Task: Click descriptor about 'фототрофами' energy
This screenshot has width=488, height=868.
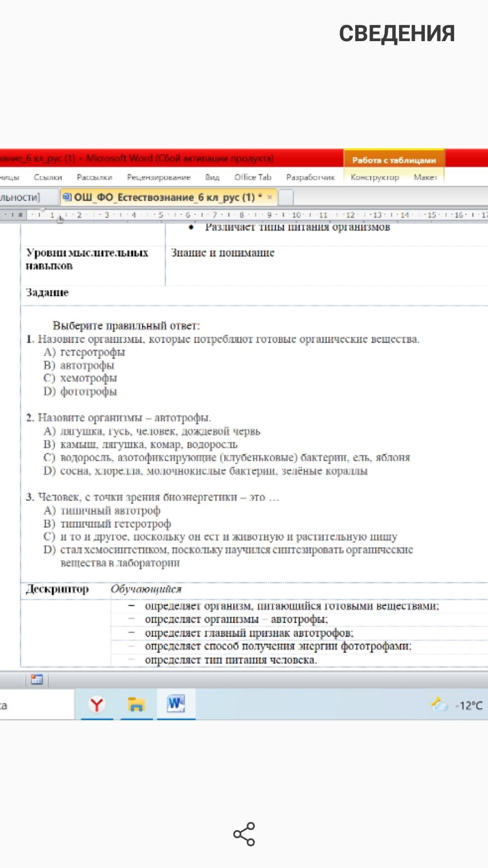Action: [278, 646]
